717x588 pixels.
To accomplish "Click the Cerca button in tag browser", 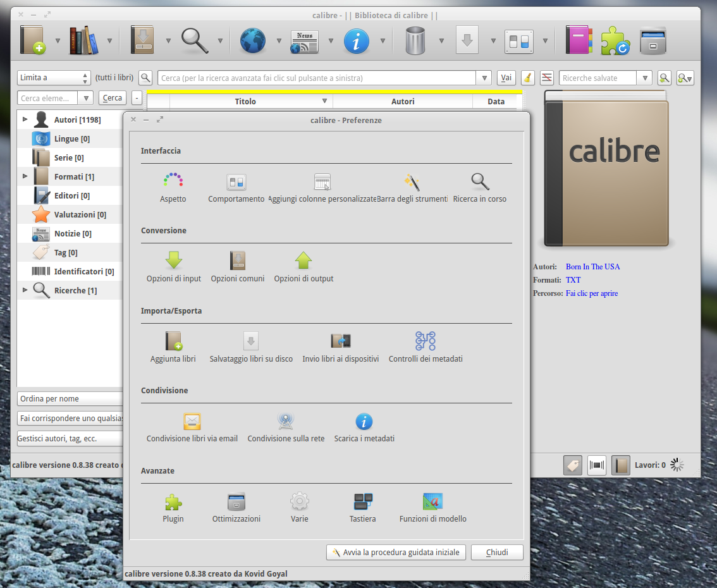I will [113, 98].
